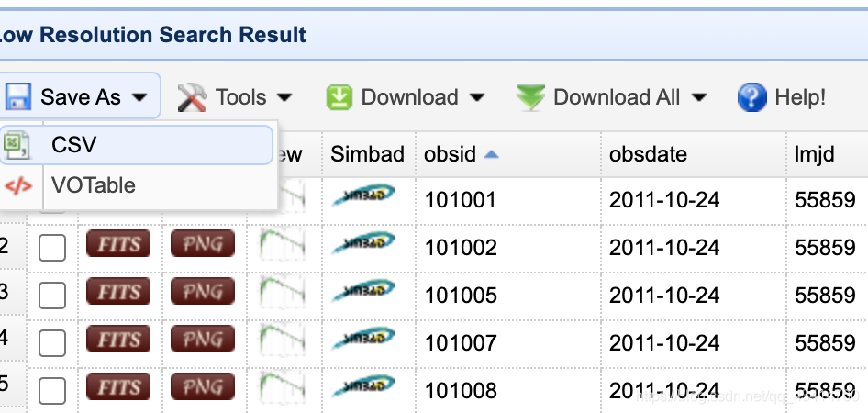Click the blue question mark Help icon
868x413 pixels.
752,97
